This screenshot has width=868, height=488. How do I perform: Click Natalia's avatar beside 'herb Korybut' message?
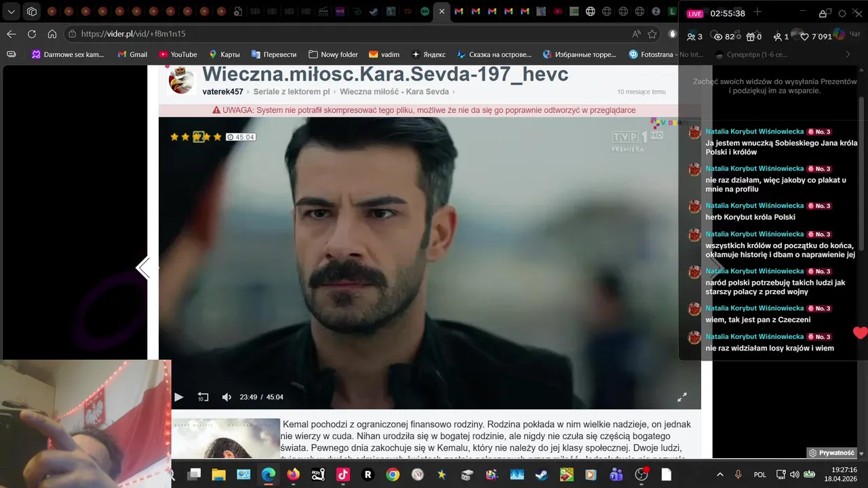click(x=694, y=207)
